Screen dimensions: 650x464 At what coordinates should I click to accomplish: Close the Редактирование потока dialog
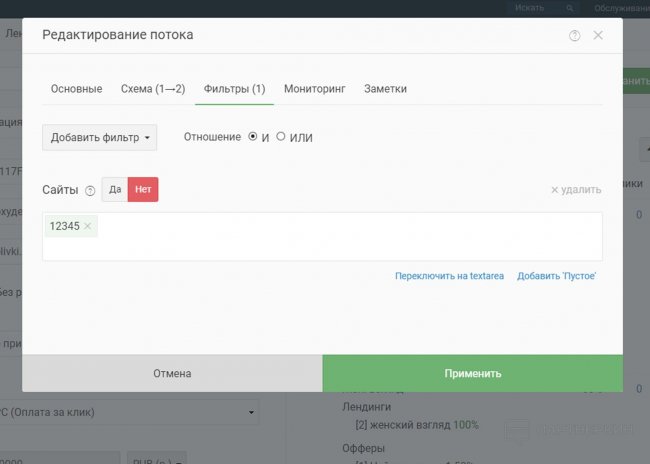(598, 35)
